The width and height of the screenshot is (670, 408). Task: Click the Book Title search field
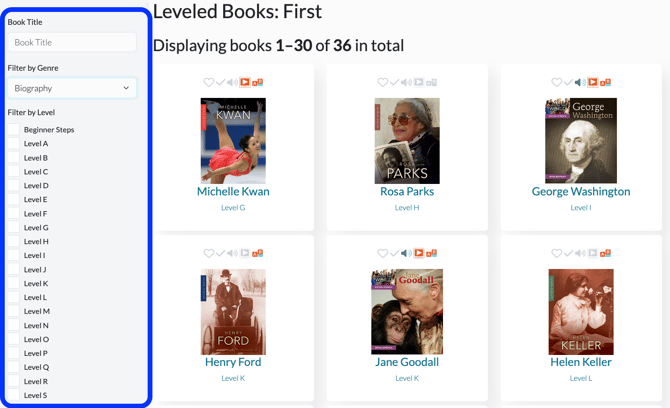click(x=72, y=43)
